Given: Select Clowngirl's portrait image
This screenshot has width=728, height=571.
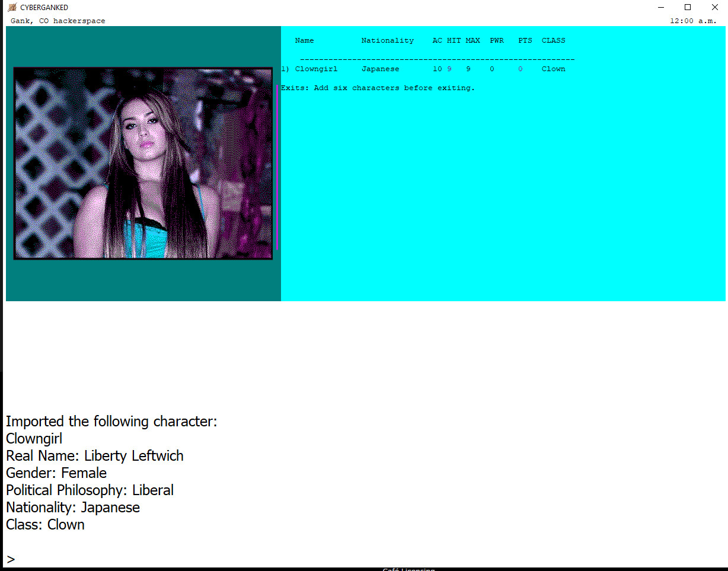Looking at the screenshot, I should [142, 163].
